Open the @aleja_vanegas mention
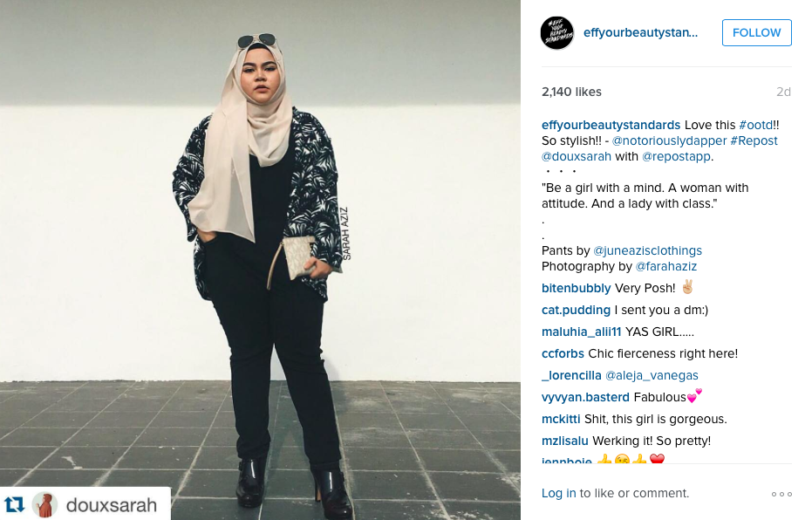The height and width of the screenshot is (520, 812). (x=652, y=375)
